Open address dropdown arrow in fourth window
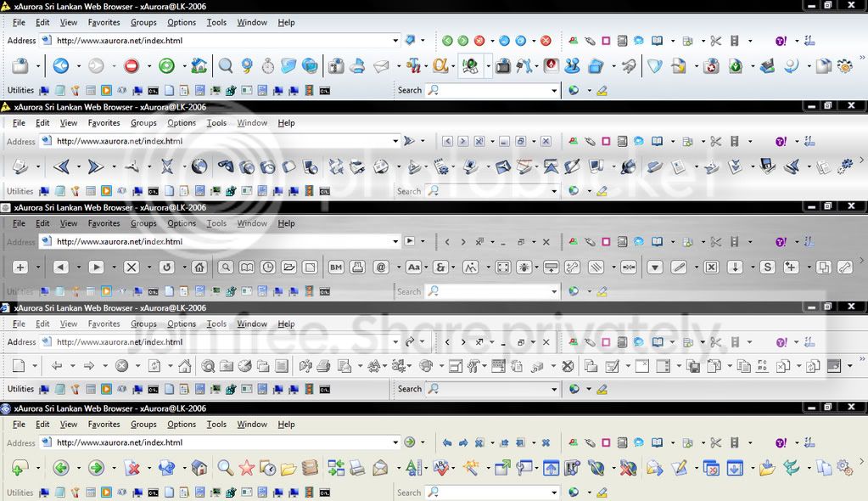This screenshot has width=868, height=501. [395, 342]
